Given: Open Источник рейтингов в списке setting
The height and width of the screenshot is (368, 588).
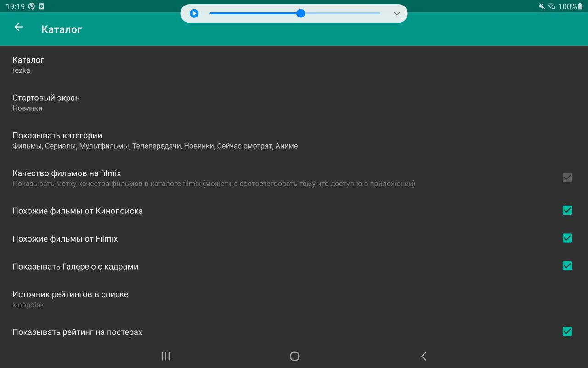Looking at the screenshot, I should click(x=294, y=299).
